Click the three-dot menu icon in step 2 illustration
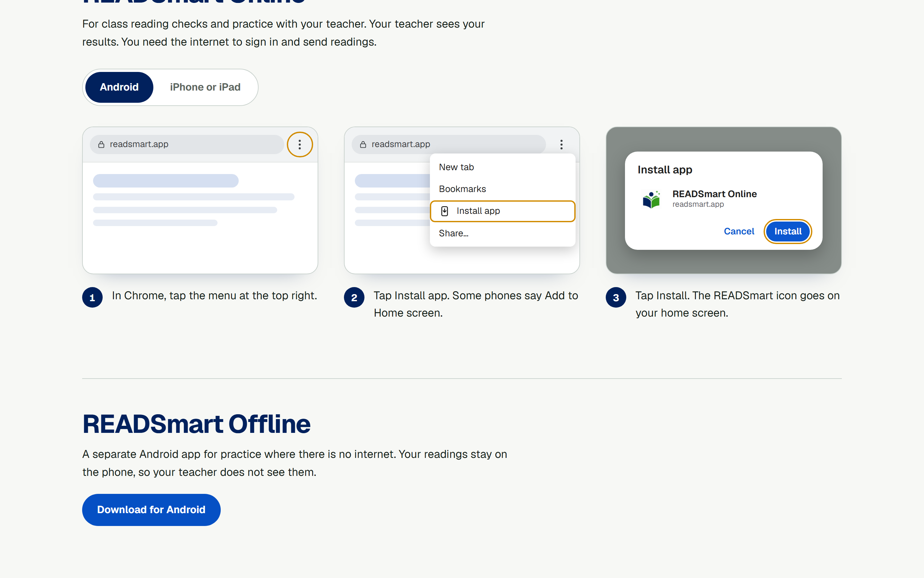Image resolution: width=924 pixels, height=578 pixels. (561, 144)
